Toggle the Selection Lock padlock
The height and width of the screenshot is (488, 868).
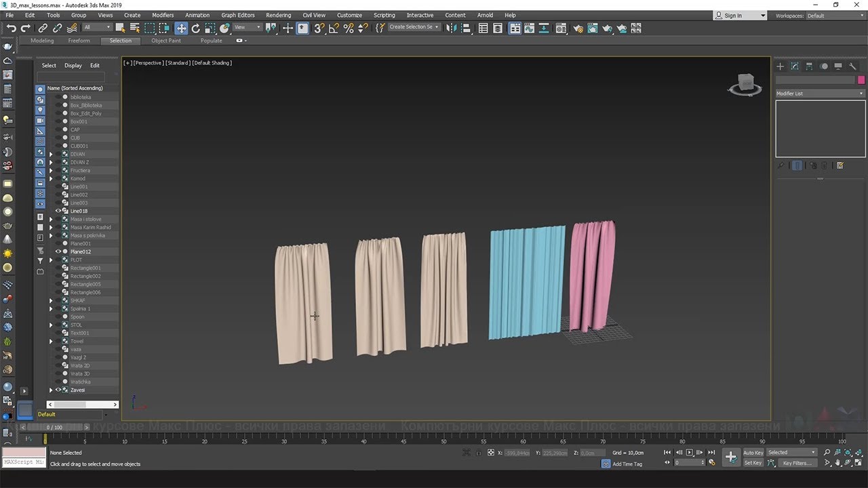click(x=479, y=453)
